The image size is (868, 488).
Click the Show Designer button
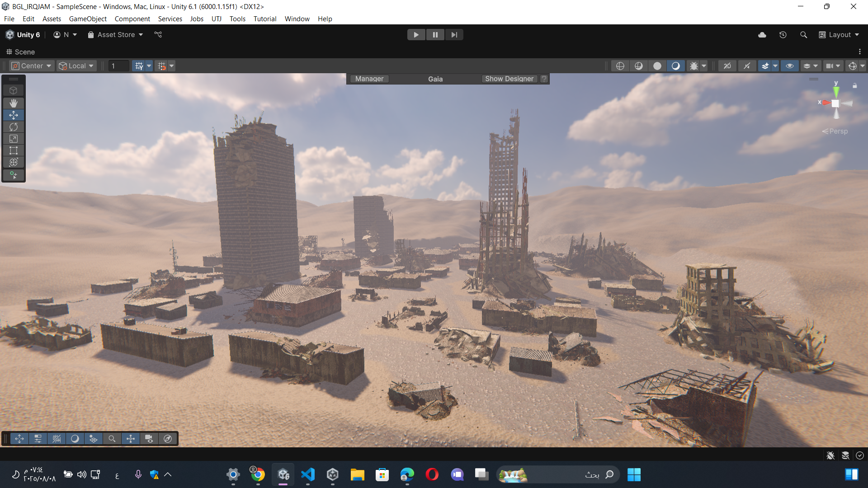click(509, 79)
